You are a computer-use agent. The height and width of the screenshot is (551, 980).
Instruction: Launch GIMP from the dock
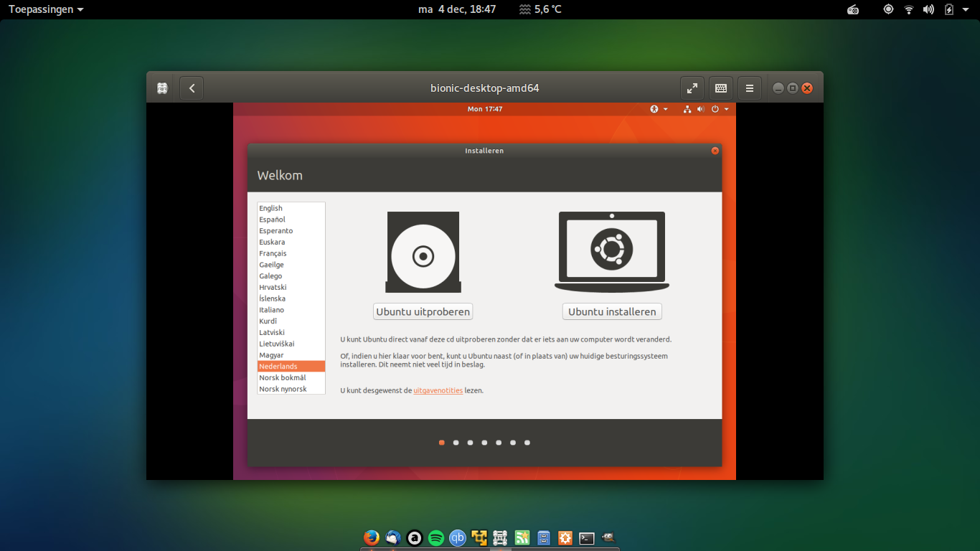pyautogui.click(x=608, y=537)
